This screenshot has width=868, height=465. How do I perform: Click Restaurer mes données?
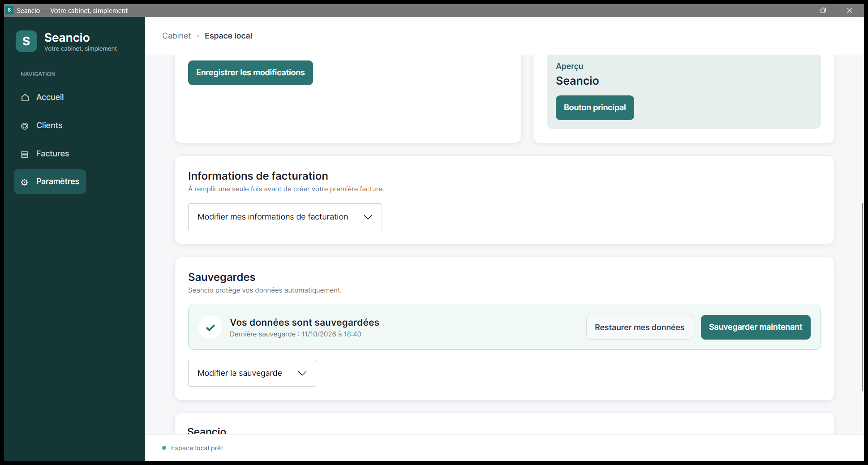click(640, 327)
